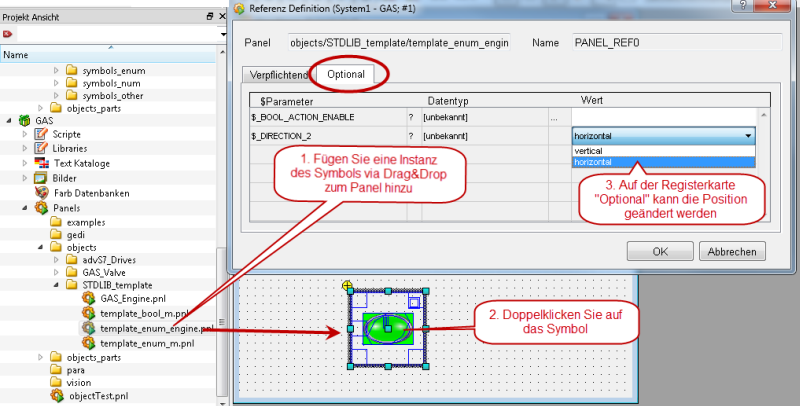The height and width of the screenshot is (406, 800).
Task: Click the Text Kataloge flag icon
Action: 42,162
